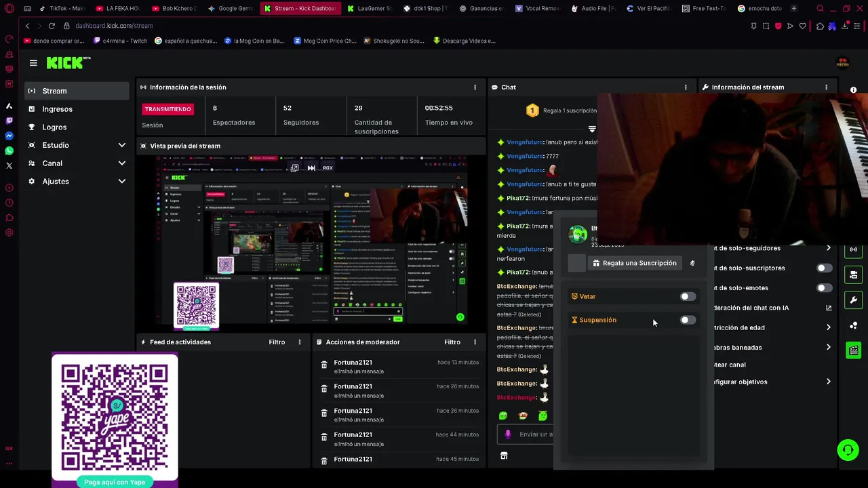Open options menu of Información de la sesión
The width and height of the screenshot is (868, 488).
pos(475,87)
